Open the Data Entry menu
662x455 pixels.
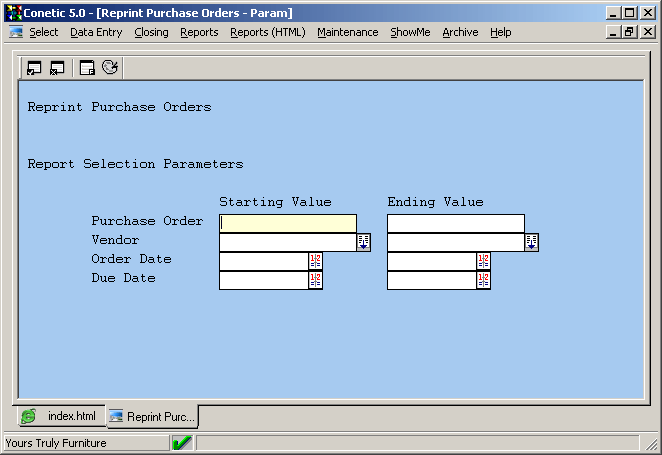point(96,32)
